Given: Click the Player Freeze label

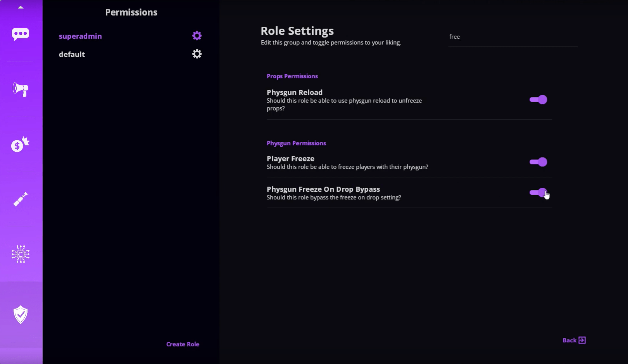Looking at the screenshot, I should [x=290, y=158].
